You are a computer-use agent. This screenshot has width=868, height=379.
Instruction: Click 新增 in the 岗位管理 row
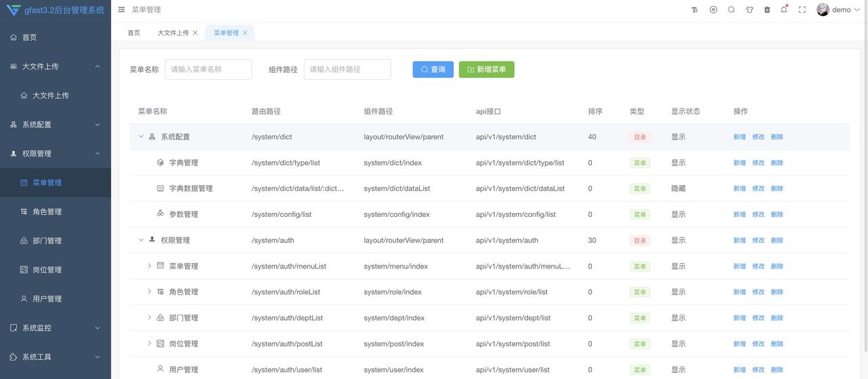739,344
